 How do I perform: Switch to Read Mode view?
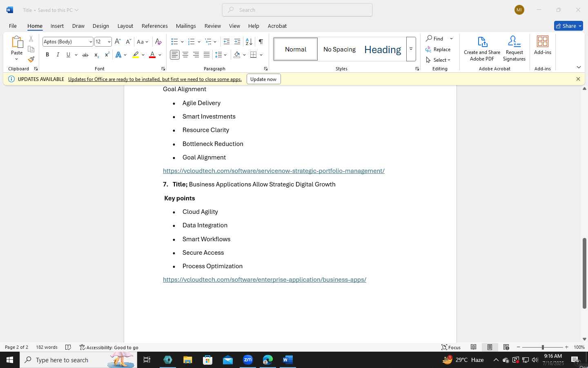click(473, 347)
